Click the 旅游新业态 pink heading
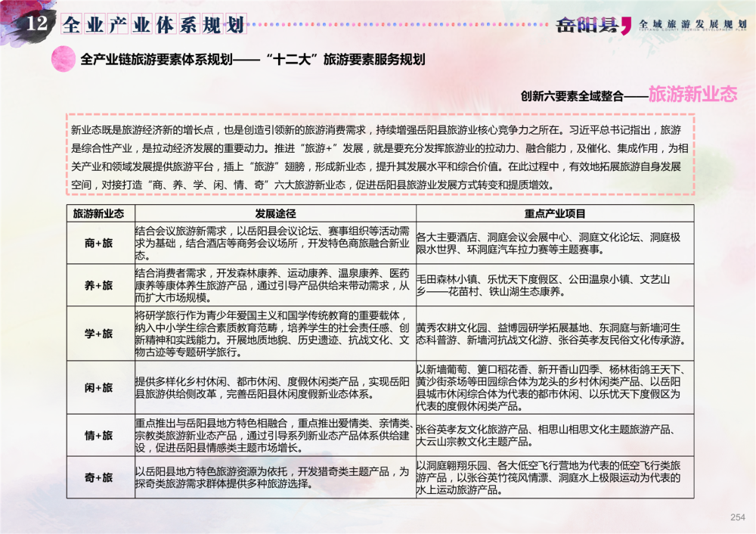Screen dimensions: 756x534 tap(692, 95)
